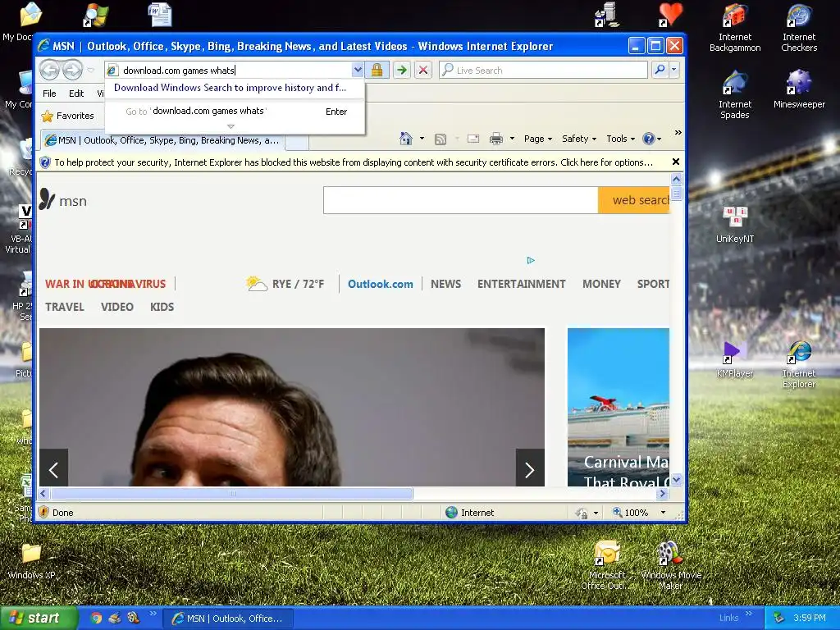
Task: Click the Help question mark icon
Action: (649, 139)
